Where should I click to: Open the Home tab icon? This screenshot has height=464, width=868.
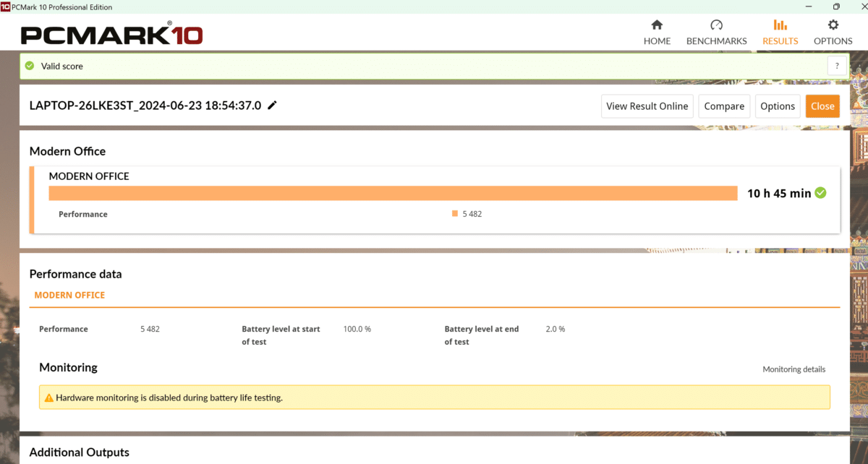click(657, 25)
